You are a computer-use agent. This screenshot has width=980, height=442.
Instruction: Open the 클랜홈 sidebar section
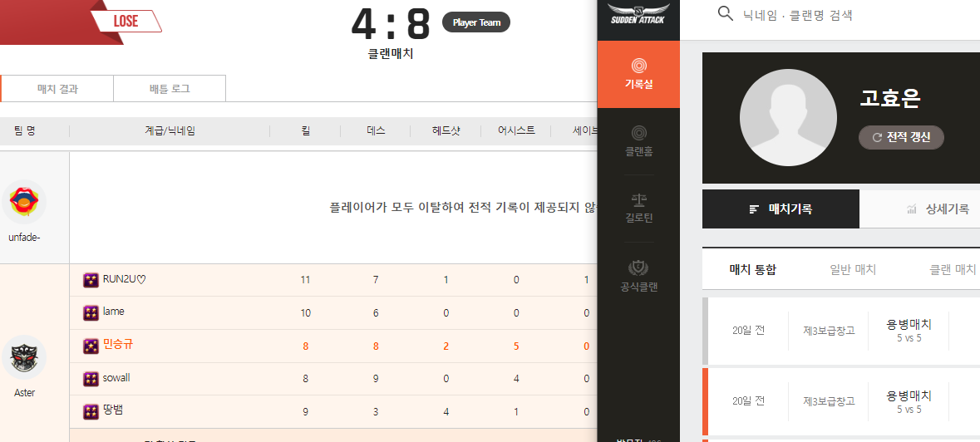pos(638,141)
